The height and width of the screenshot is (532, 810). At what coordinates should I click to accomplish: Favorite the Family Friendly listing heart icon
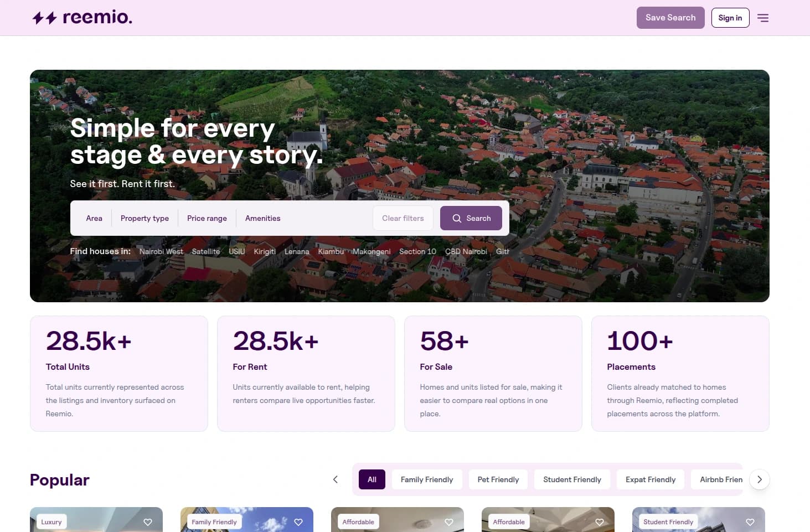(298, 522)
